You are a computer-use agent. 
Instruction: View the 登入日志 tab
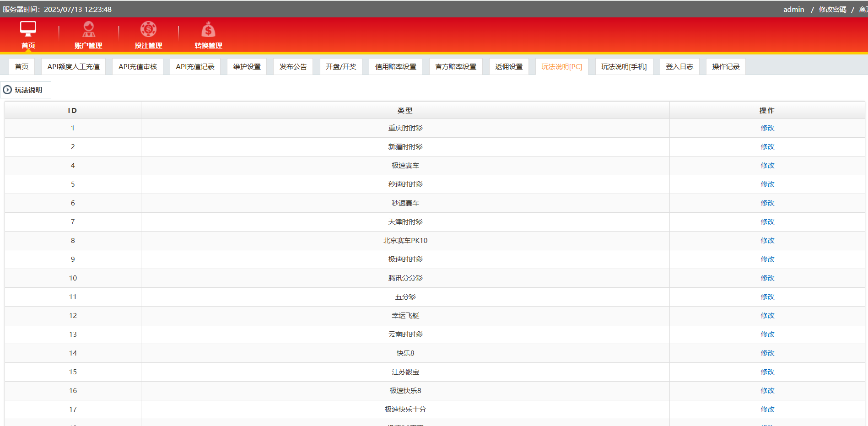pyautogui.click(x=679, y=67)
